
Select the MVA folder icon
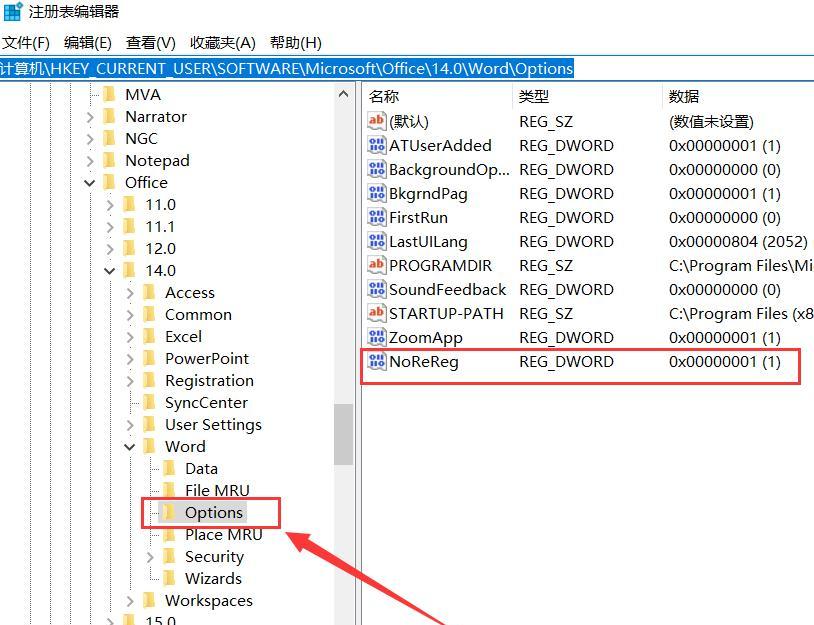pyautogui.click(x=110, y=94)
